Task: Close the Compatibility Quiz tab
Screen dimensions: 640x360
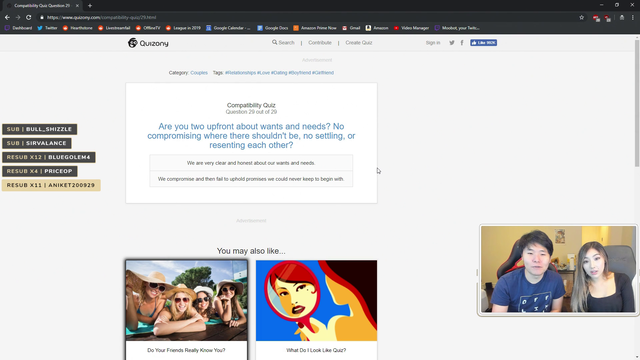Action: click(77, 6)
